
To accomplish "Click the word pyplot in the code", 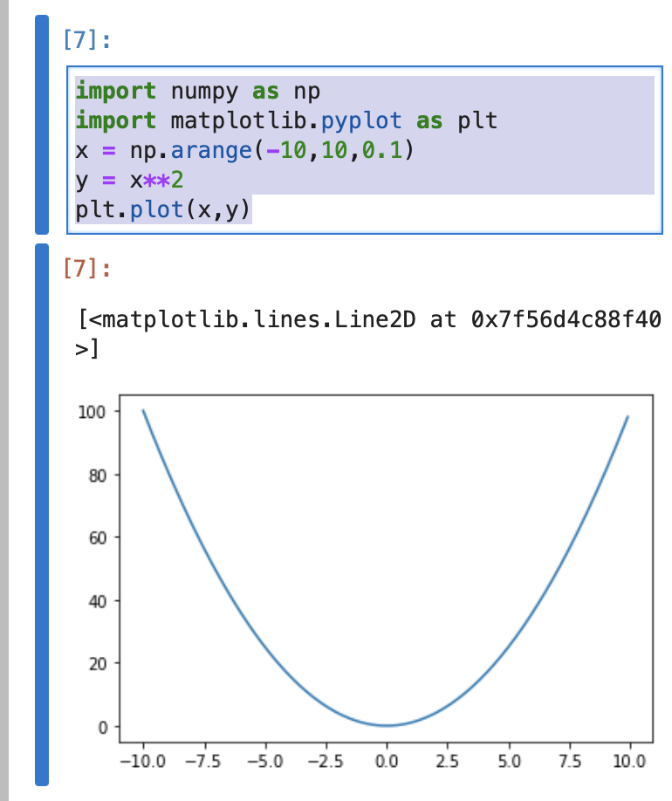I will [364, 120].
